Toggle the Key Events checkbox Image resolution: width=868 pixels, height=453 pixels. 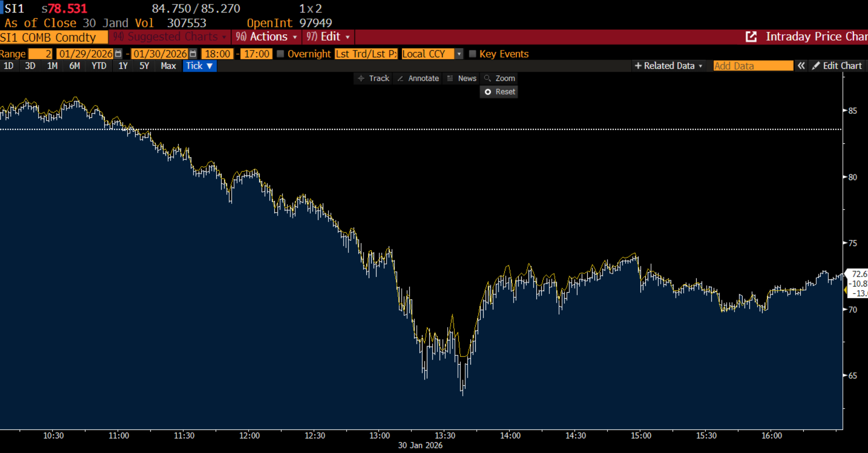point(472,54)
